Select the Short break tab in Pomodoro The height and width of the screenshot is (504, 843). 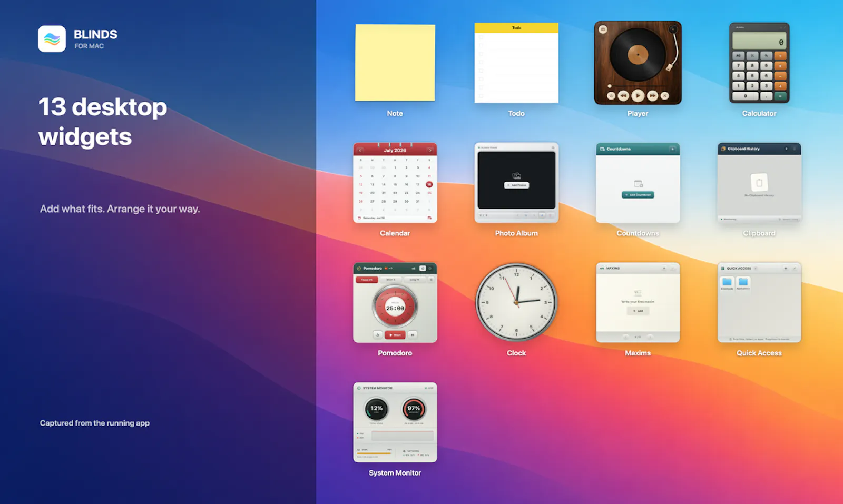pyautogui.click(x=390, y=280)
